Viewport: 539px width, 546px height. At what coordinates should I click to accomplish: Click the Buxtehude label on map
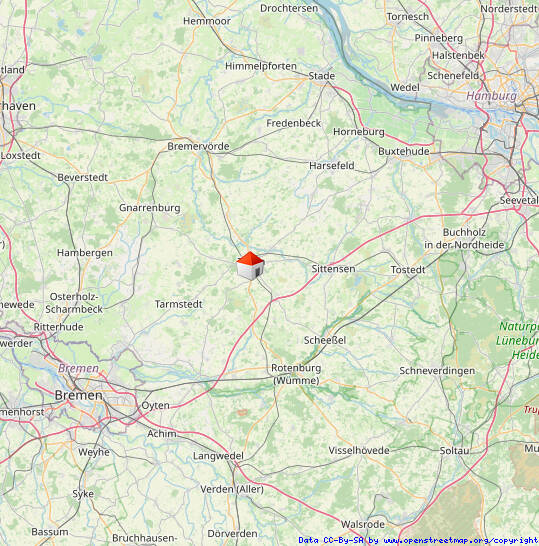tap(404, 151)
